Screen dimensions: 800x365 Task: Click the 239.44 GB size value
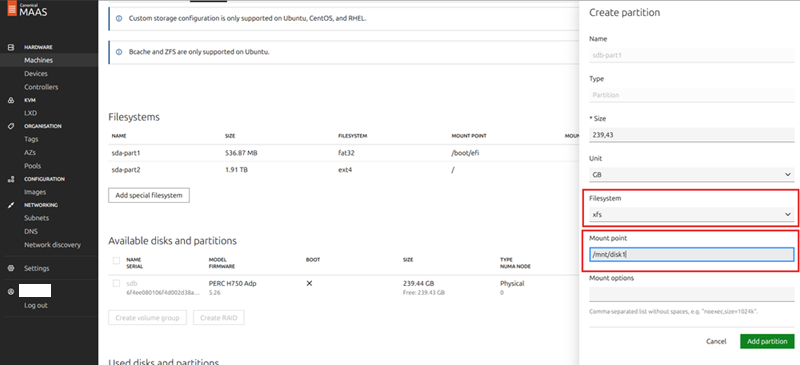coord(418,283)
